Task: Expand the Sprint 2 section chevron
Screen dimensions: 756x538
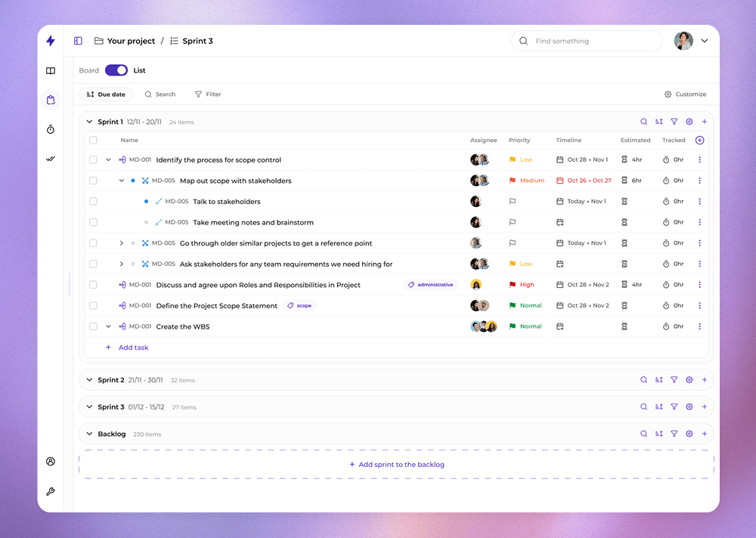Action: coord(89,380)
